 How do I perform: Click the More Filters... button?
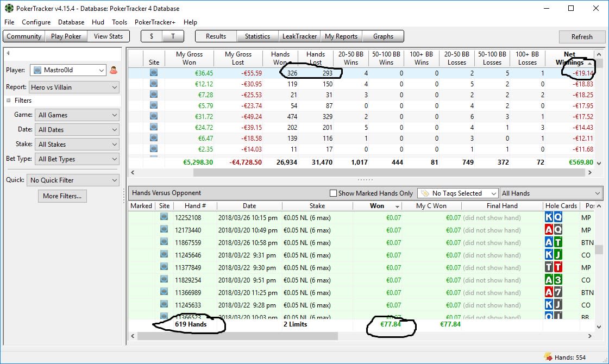(62, 196)
